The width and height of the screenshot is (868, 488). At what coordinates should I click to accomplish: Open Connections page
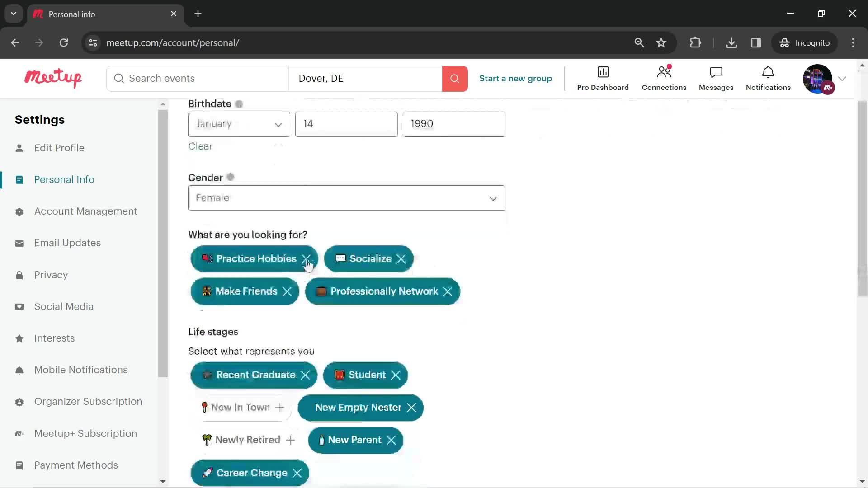tap(664, 78)
